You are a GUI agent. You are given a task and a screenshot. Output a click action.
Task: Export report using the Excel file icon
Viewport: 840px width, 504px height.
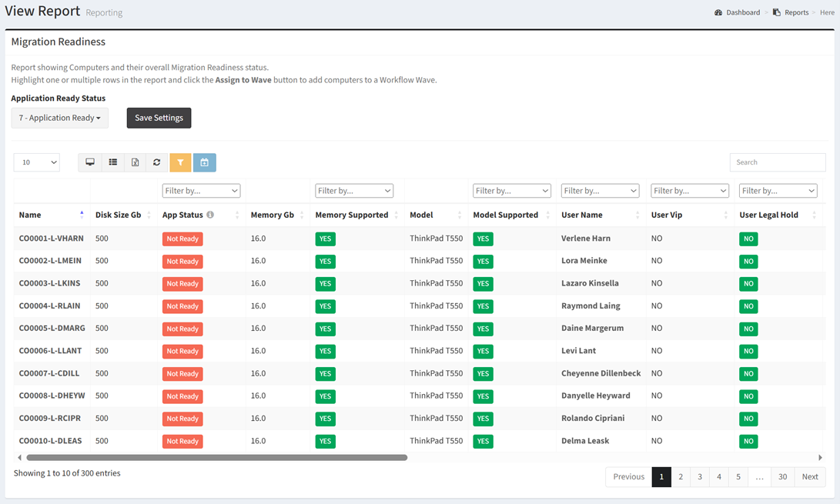(135, 162)
